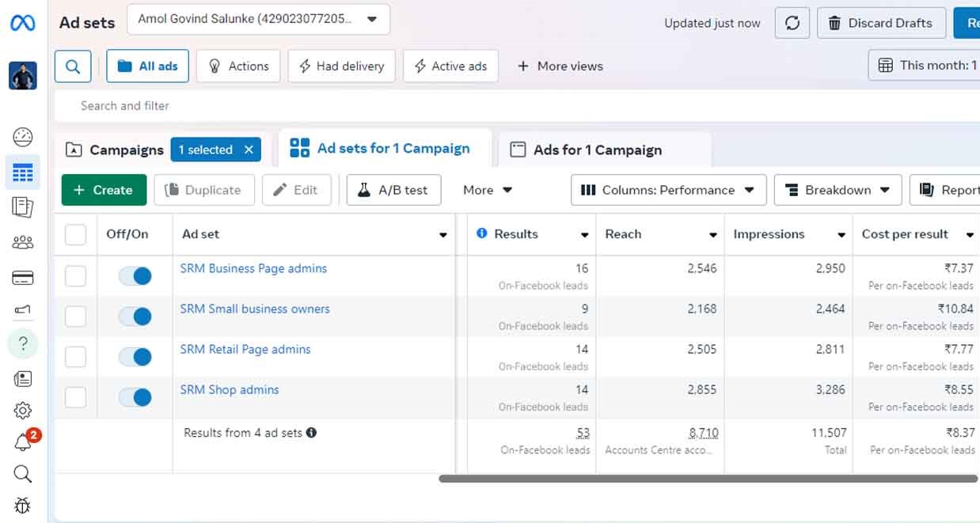Screen dimensions: 980x523
Task: Check the SRM Shop admins checkbox
Action: point(75,397)
